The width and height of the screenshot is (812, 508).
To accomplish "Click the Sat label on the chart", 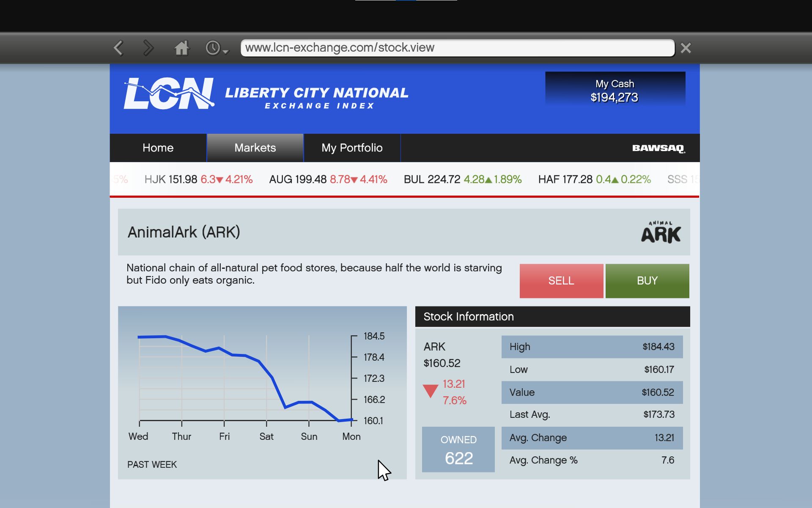I will click(266, 436).
